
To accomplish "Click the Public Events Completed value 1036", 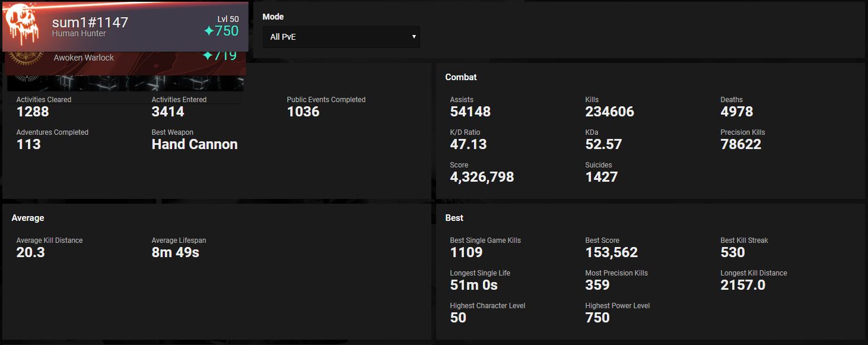I will pyautogui.click(x=303, y=112).
